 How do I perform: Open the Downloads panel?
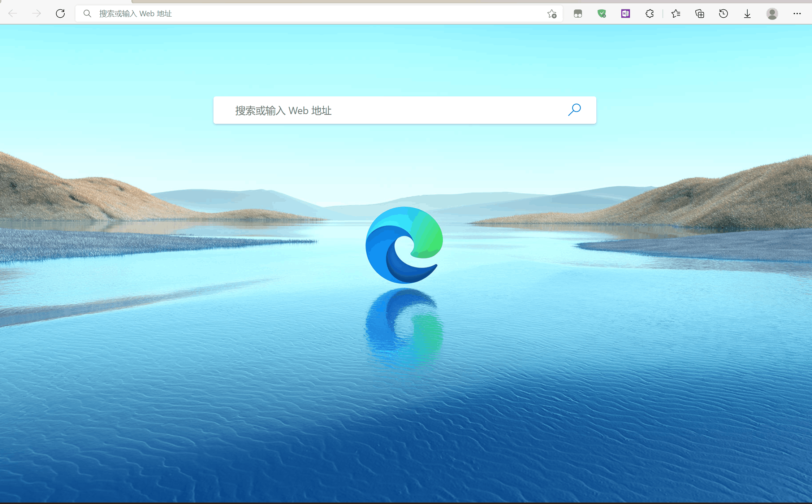pyautogui.click(x=747, y=14)
